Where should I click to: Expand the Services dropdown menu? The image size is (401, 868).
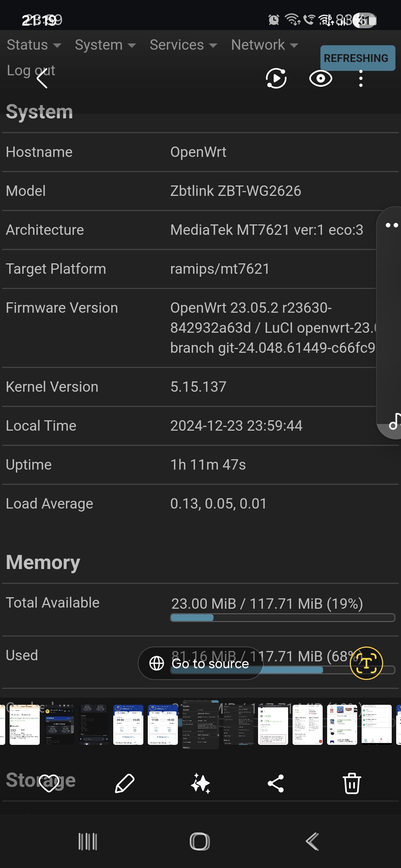click(x=183, y=45)
